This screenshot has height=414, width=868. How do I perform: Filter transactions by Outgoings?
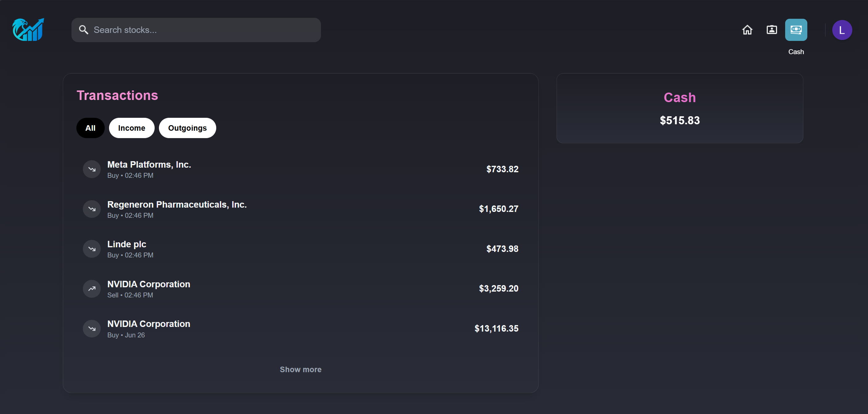[187, 128]
